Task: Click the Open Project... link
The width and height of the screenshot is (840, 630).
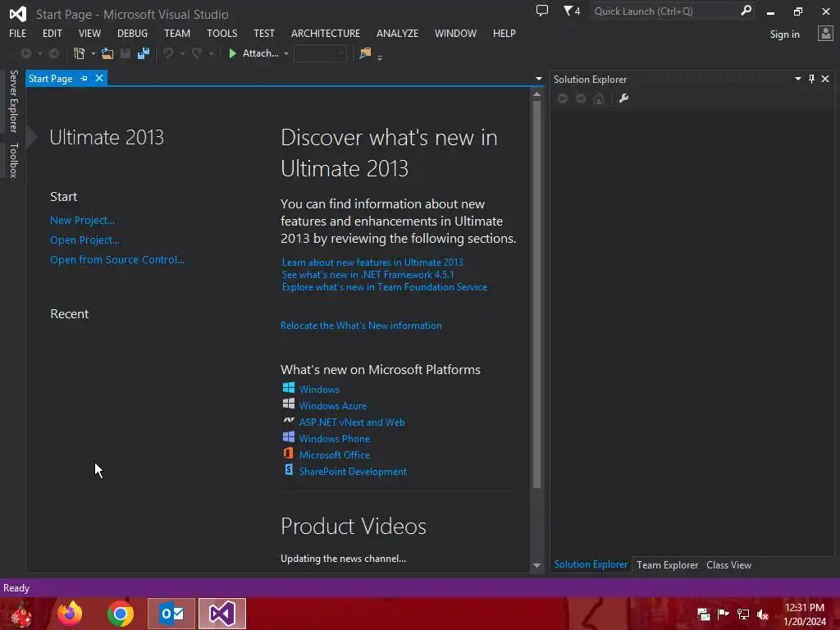Action: [x=84, y=240]
